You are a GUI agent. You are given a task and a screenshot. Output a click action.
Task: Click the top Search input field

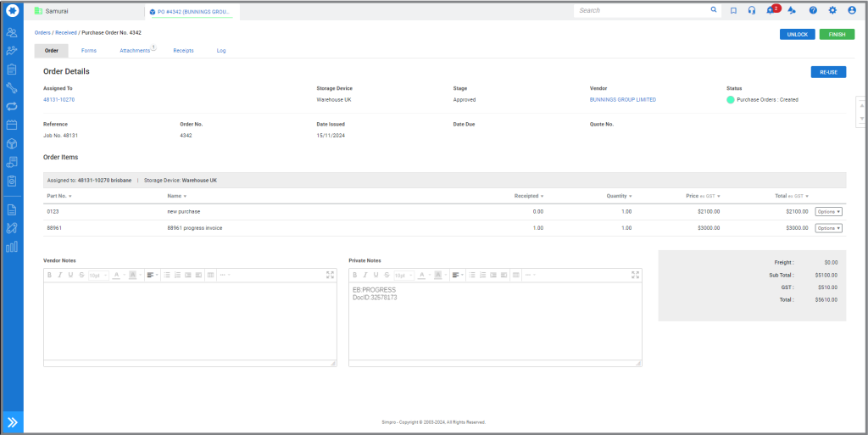tap(643, 10)
